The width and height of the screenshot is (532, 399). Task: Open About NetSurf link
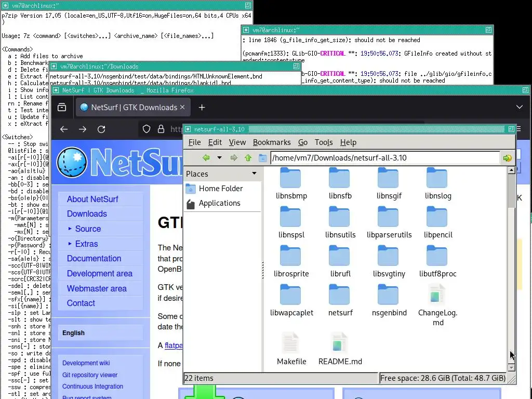coord(92,199)
